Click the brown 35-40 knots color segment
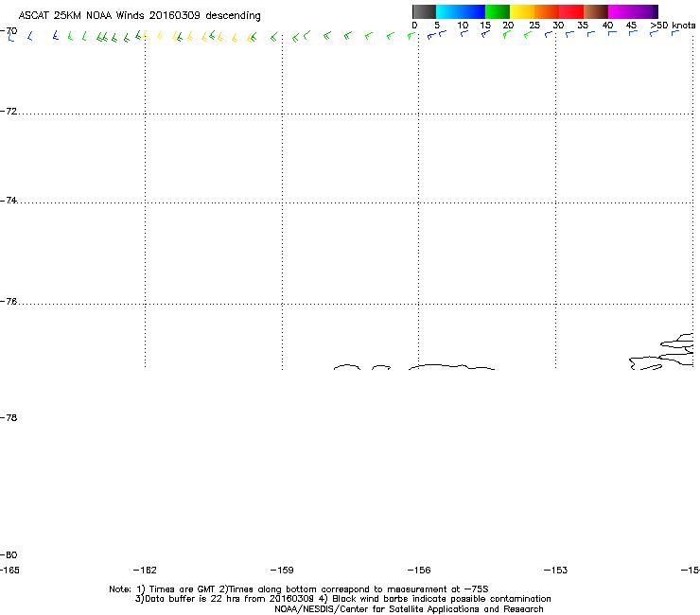 pos(596,11)
